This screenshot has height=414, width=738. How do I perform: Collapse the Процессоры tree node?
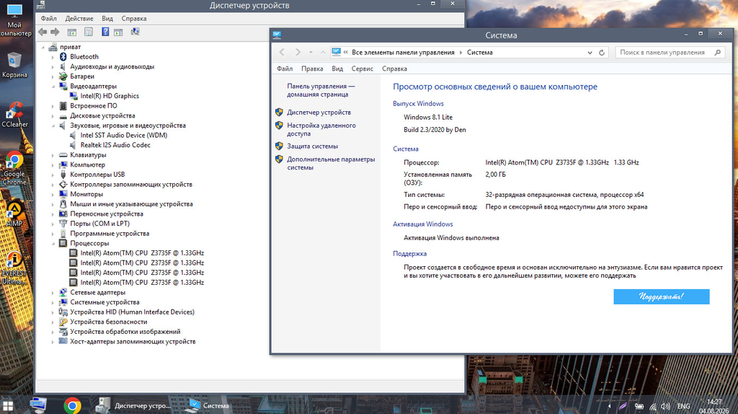[53, 243]
